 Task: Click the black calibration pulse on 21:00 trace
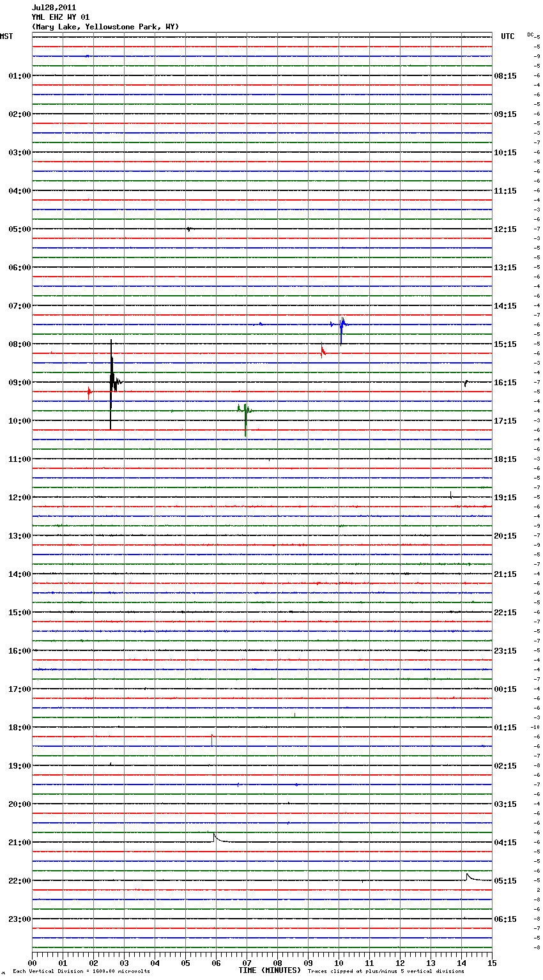pos(215,837)
